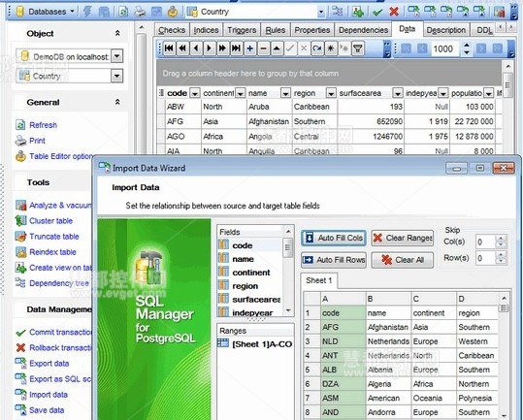Select the Sheet 1 tab in wizard
Screen dimensions: 523x420
pos(319,280)
